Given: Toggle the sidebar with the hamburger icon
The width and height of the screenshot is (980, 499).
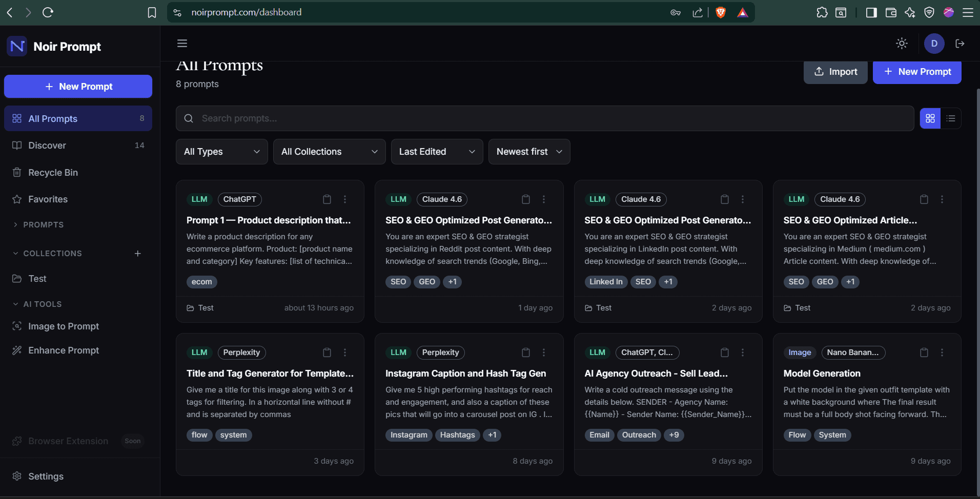Looking at the screenshot, I should click(x=182, y=44).
